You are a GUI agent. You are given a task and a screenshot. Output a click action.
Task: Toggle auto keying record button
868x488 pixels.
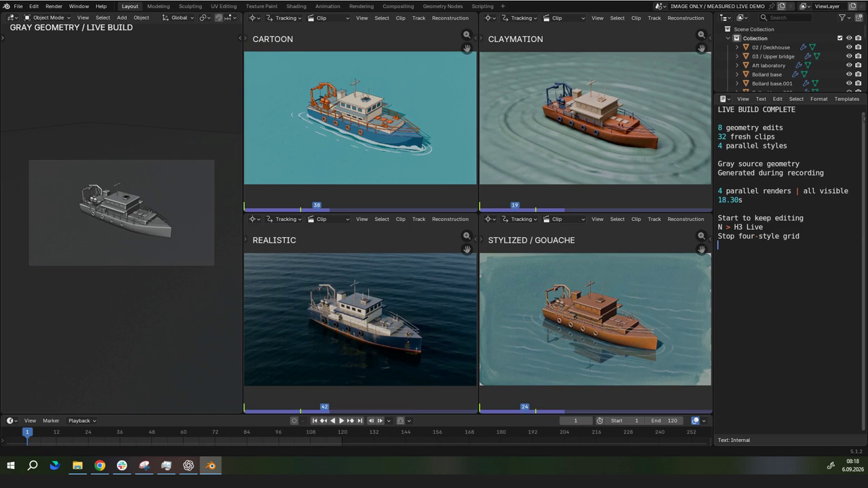[x=294, y=420]
